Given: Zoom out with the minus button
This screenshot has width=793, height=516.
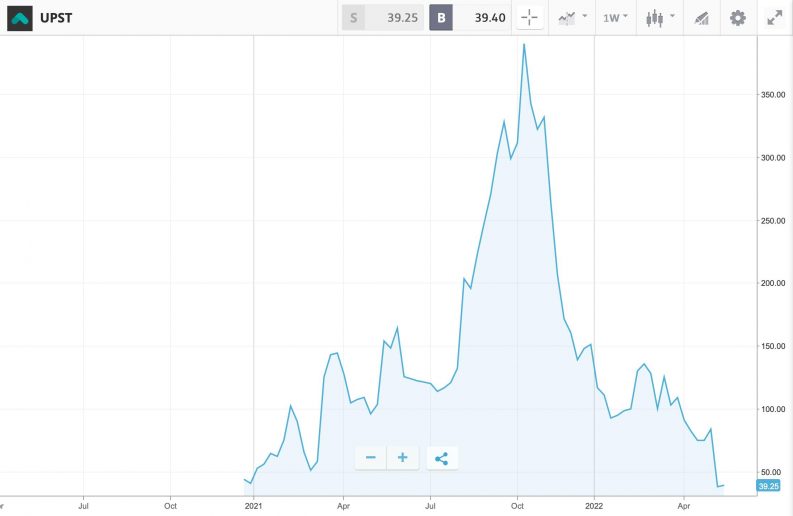Looking at the screenshot, I should coord(371,458).
